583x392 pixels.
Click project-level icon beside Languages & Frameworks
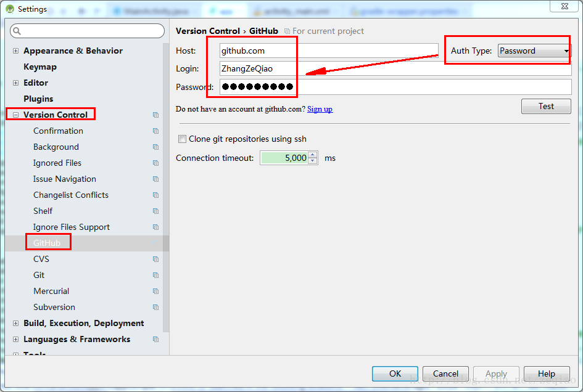(156, 339)
